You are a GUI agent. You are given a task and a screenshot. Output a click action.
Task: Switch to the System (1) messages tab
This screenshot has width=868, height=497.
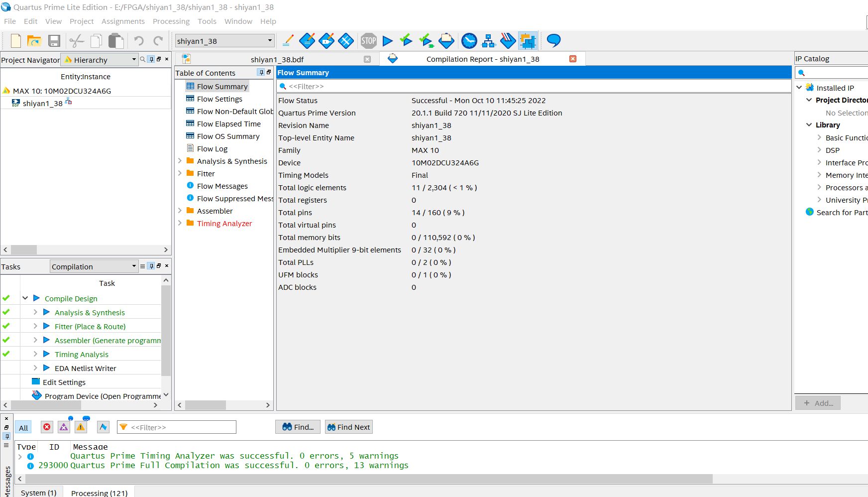pyautogui.click(x=39, y=493)
